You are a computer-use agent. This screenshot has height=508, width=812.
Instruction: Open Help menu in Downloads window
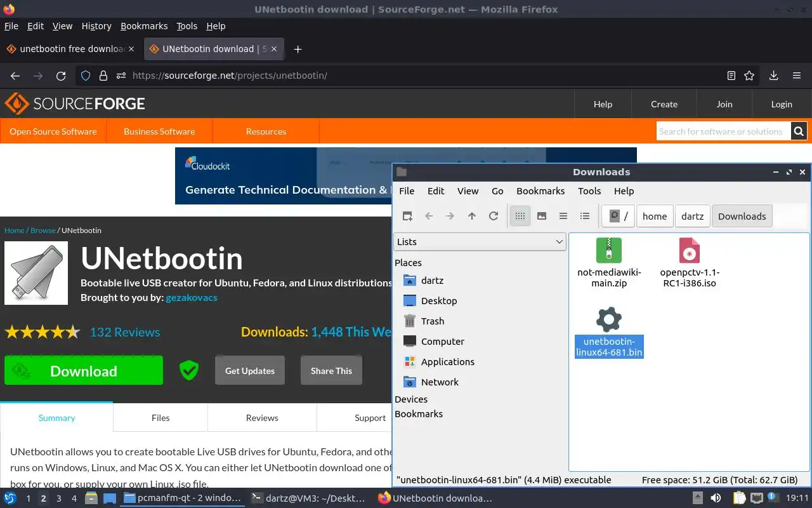624,191
